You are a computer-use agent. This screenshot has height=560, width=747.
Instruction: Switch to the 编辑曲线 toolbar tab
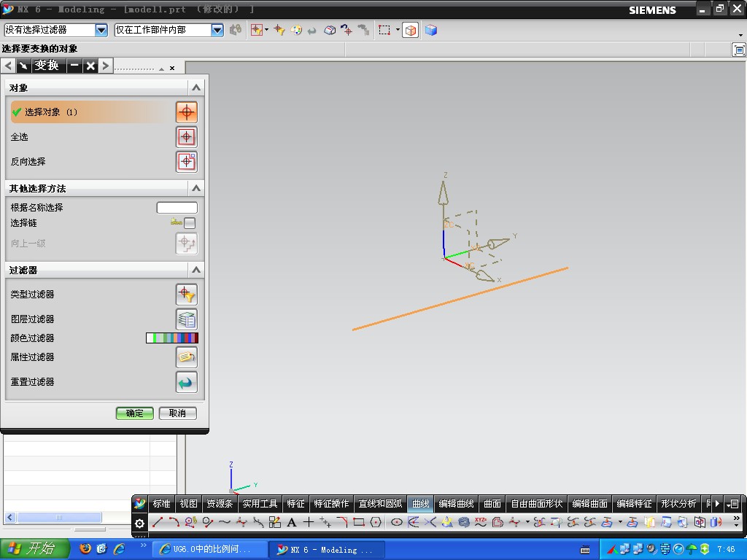tap(456, 503)
